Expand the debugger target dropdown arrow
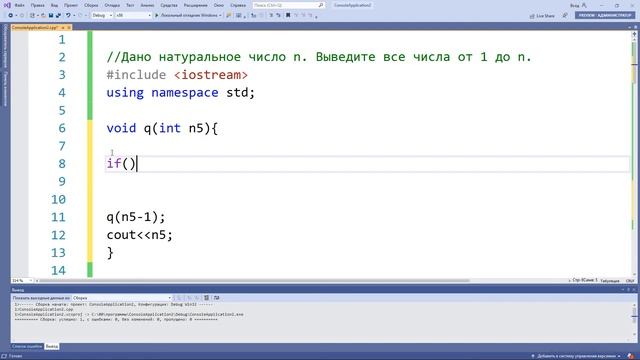The height and width of the screenshot is (360, 640). [220, 16]
